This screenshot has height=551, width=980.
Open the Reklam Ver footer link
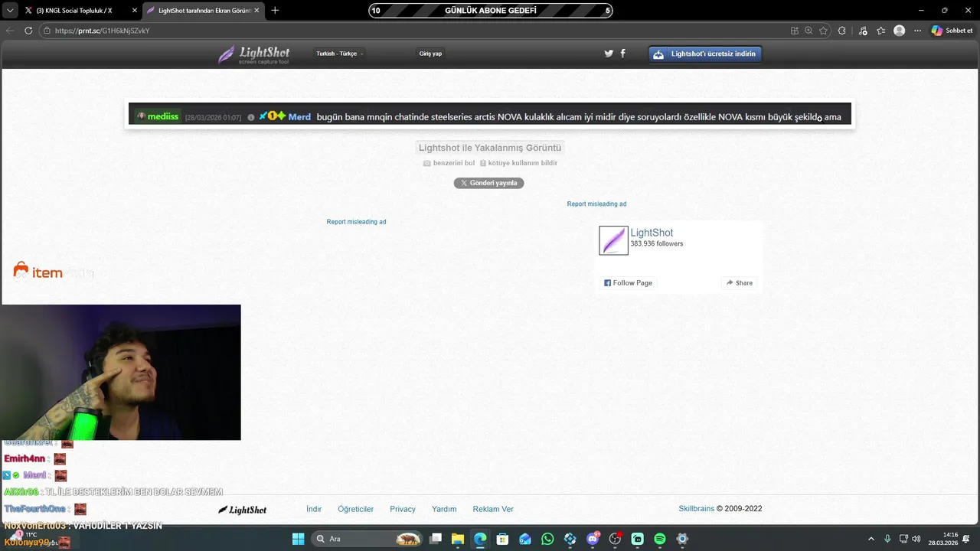pos(493,509)
